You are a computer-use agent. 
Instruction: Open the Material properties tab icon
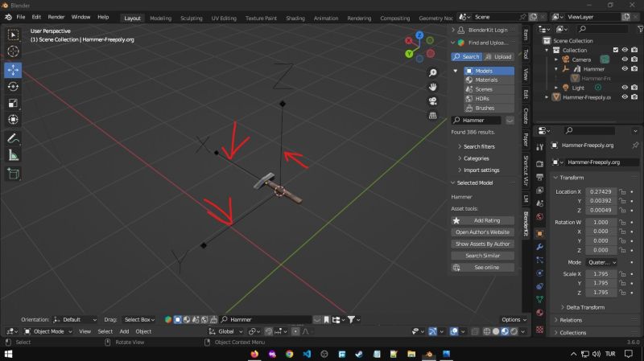click(x=539, y=313)
